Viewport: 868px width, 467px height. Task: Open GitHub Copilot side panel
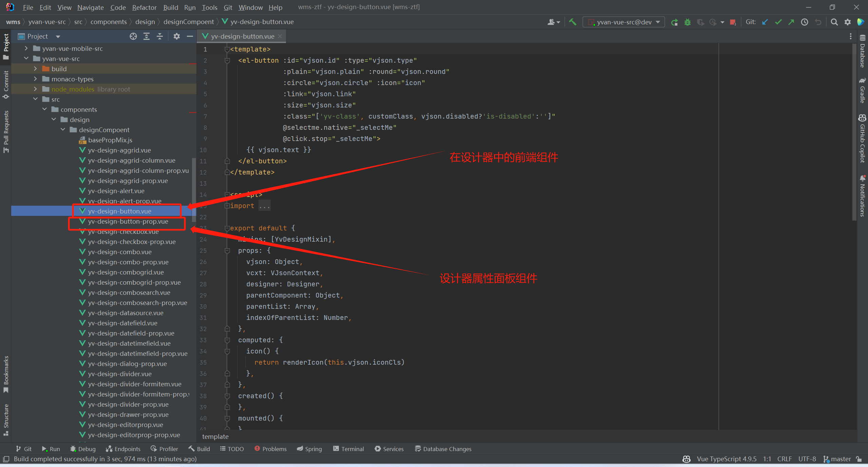[x=862, y=138]
